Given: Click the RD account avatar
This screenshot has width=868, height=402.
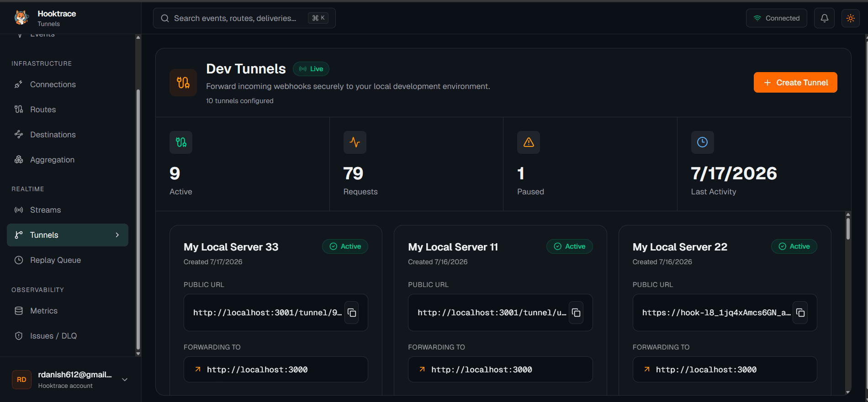Looking at the screenshot, I should (x=21, y=380).
